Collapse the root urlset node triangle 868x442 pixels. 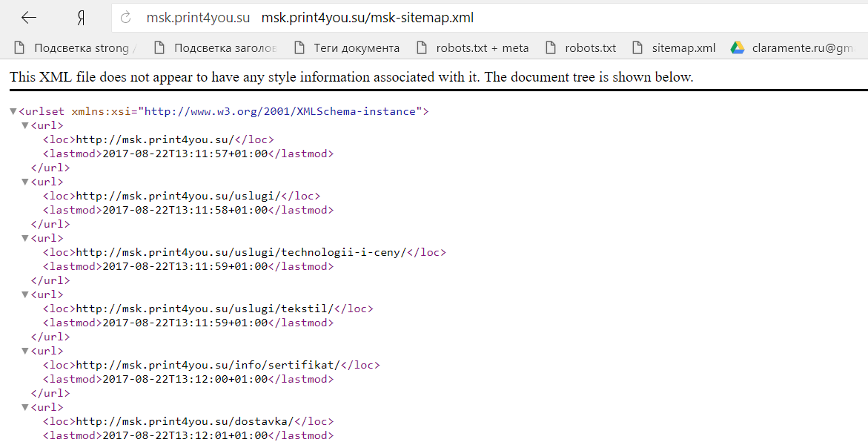(13, 111)
